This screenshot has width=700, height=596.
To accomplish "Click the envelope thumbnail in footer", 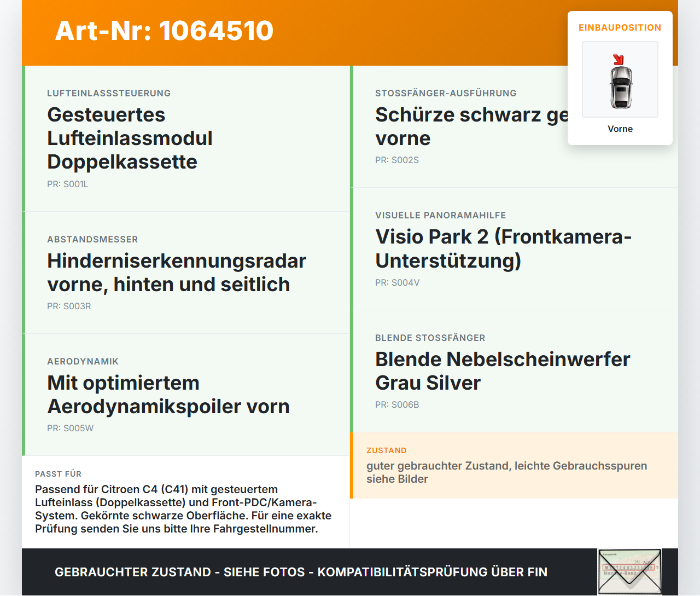I will click(x=629, y=572).
